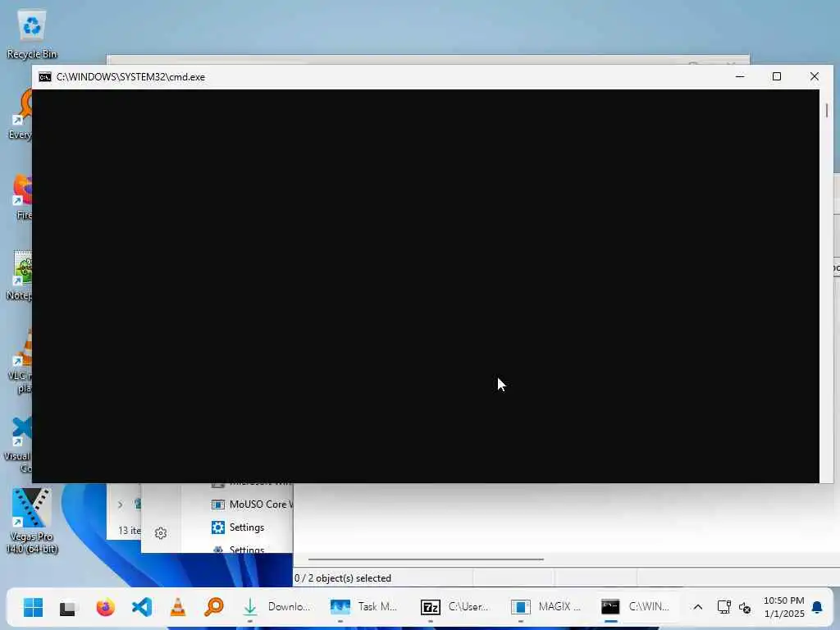Screen dimensions: 840x630
Task: Open Task View in the taskbar
Action: (68, 608)
